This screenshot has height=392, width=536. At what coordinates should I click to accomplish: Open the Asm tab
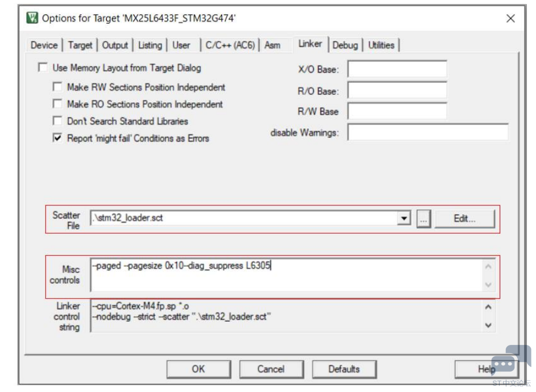coord(273,45)
